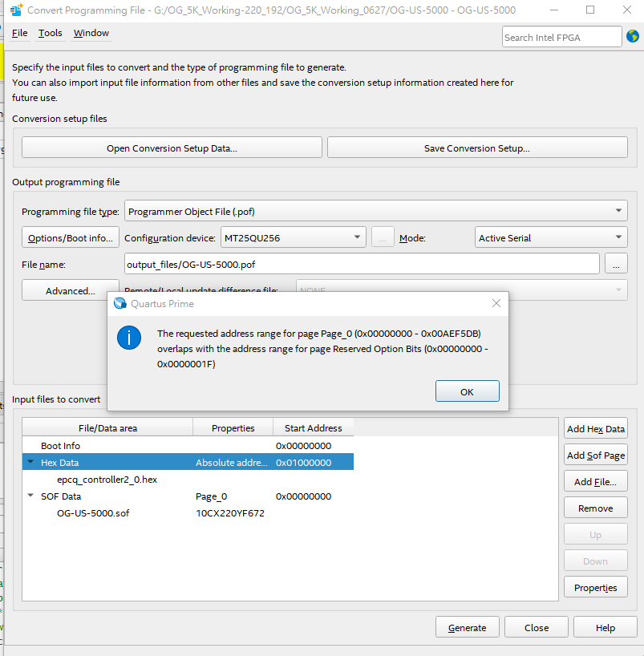Screen dimensions: 644x656
Task: Select the Boot Info row
Action: tap(188, 445)
